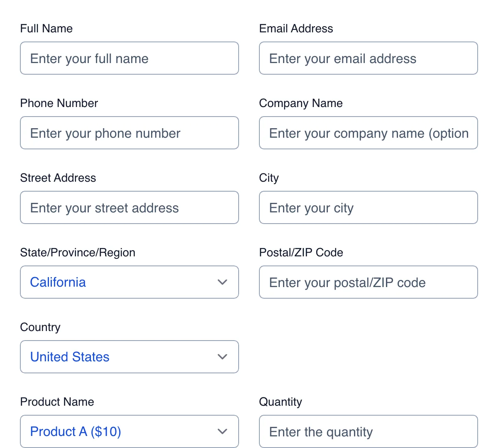Viewport: 498px width, 448px height.
Task: Select the Phone Number text box
Action: (x=129, y=133)
